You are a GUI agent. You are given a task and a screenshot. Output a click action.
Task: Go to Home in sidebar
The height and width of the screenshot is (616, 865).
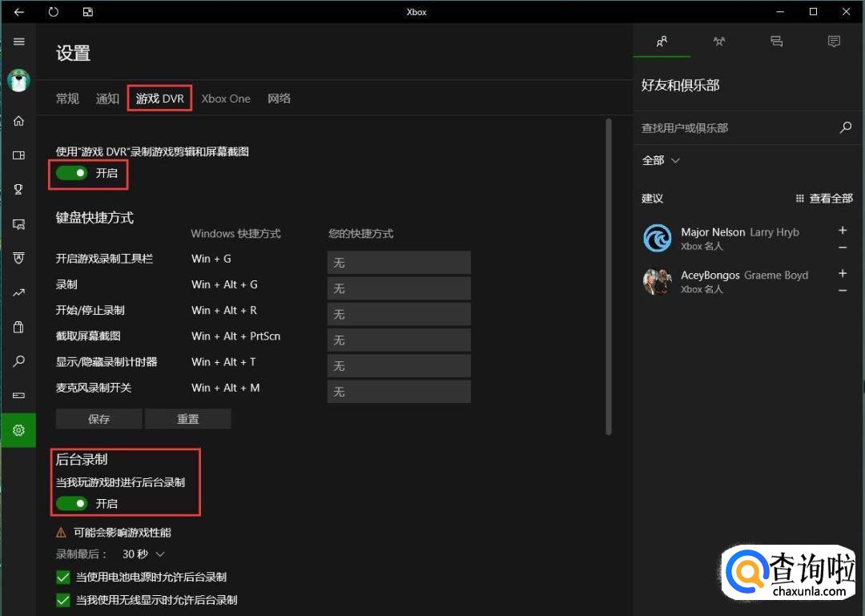[x=18, y=121]
